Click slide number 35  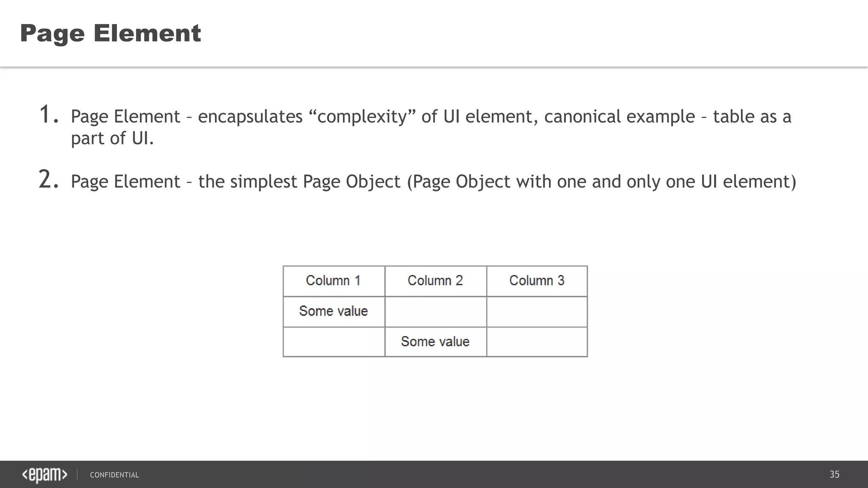[x=834, y=474]
